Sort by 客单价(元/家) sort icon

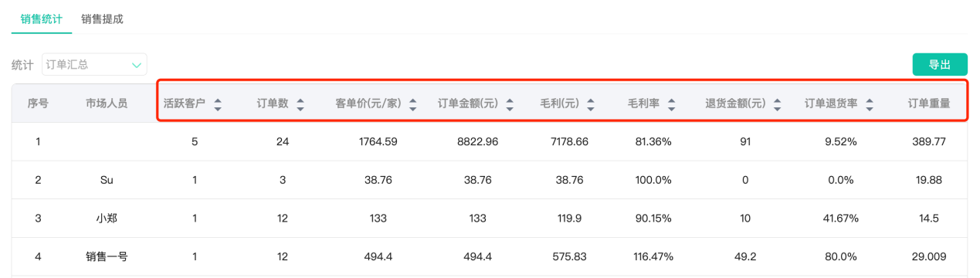pyautogui.click(x=413, y=104)
